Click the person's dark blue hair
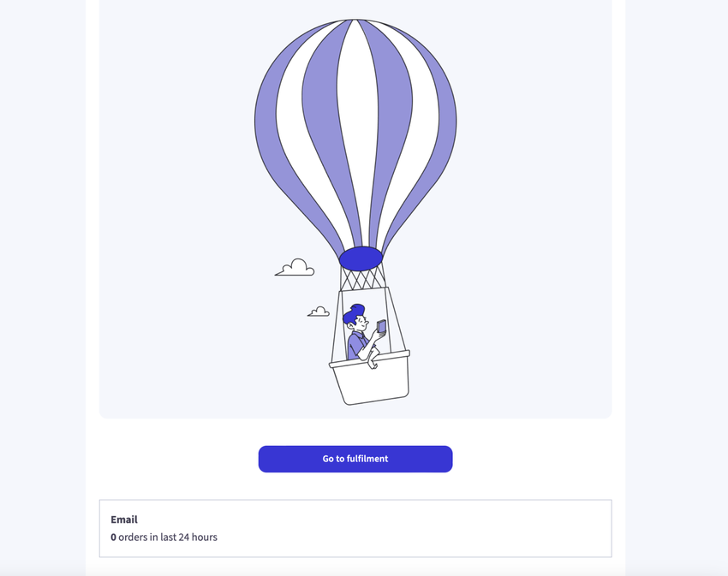This screenshot has height=576, width=728. (x=353, y=313)
